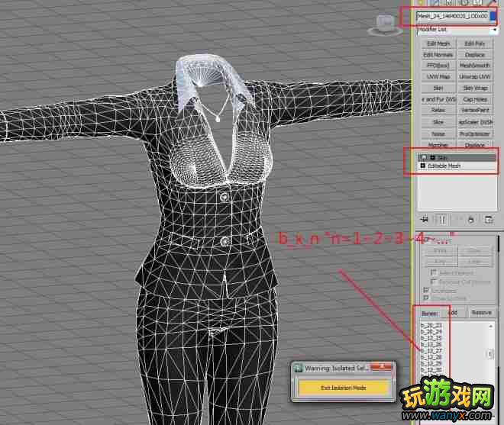Select bone b_12_27 in the bones list
Image resolution: width=504 pixels, height=425 pixels.
point(431,350)
